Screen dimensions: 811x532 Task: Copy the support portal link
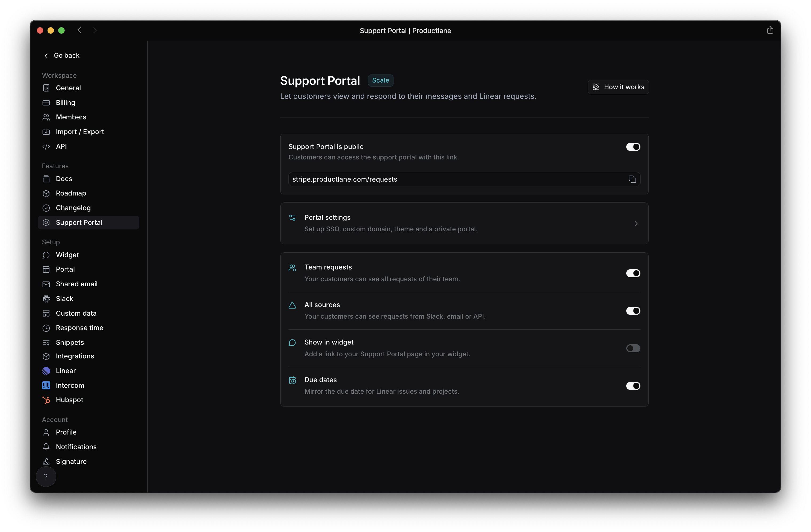pyautogui.click(x=632, y=179)
